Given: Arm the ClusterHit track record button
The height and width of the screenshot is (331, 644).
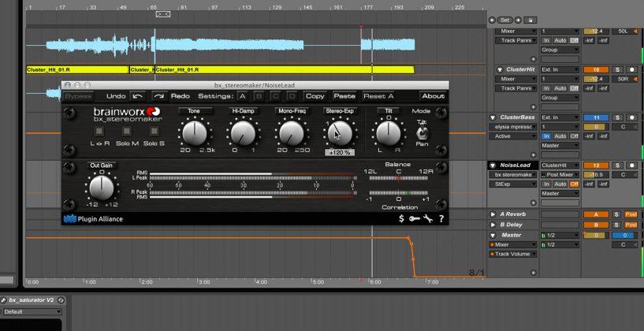Looking at the screenshot, I should 631,69.
